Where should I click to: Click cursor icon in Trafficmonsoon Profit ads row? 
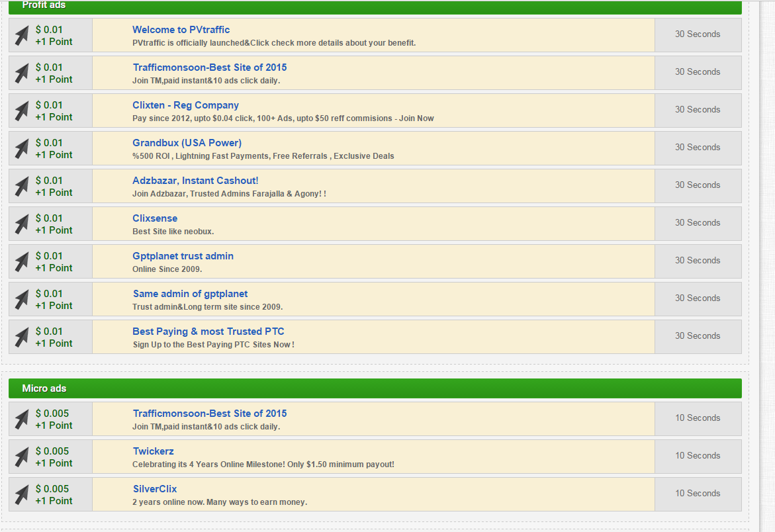pos(22,73)
